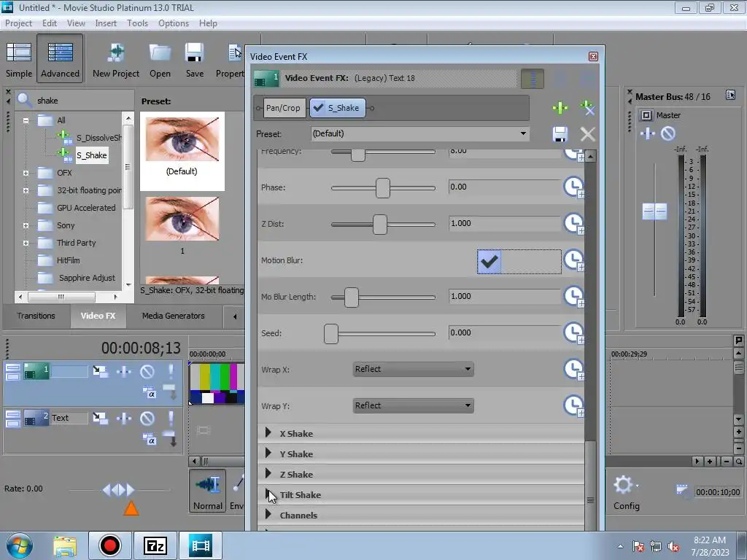The width and height of the screenshot is (747, 560).
Task: Mute Master bus with circle-slash icon
Action: (x=668, y=134)
